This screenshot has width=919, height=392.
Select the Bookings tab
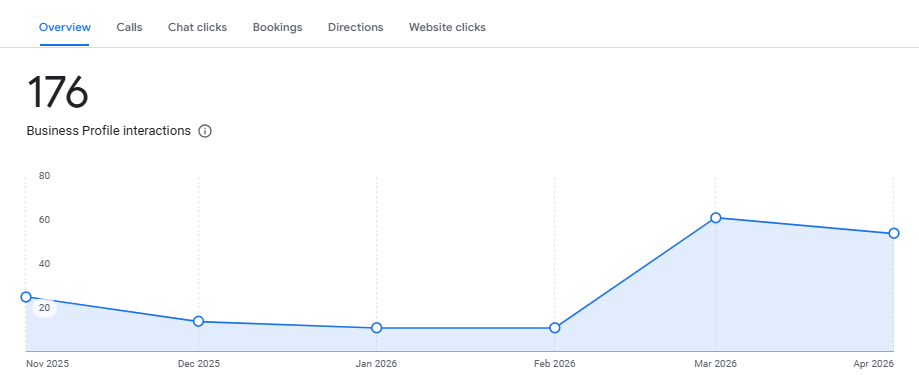tap(277, 27)
